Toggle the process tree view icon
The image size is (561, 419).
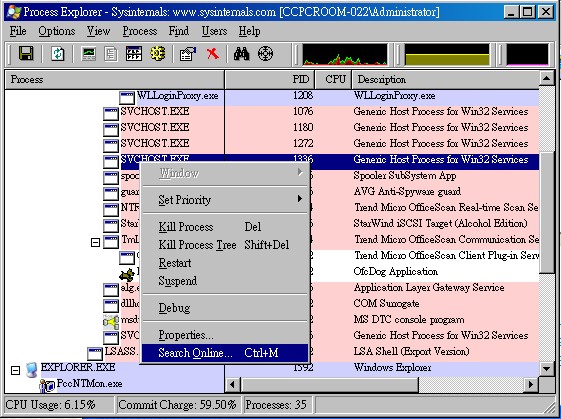pyautogui.click(x=111, y=54)
